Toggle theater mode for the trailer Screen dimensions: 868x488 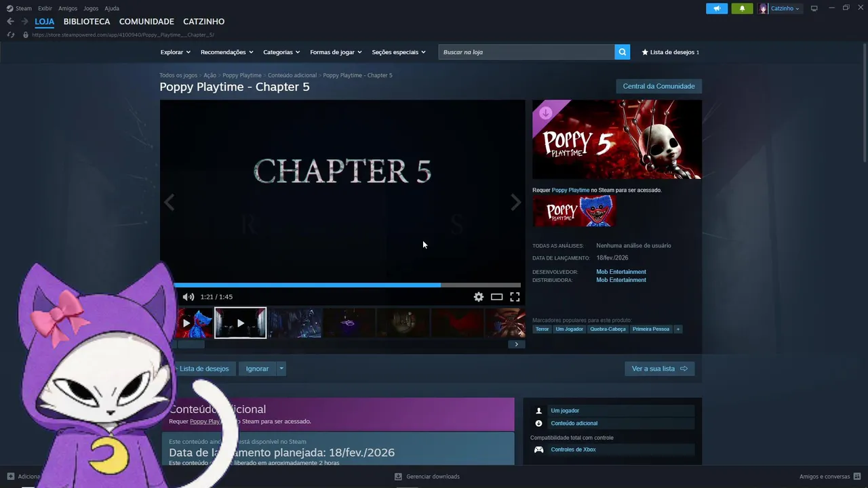[x=497, y=297]
